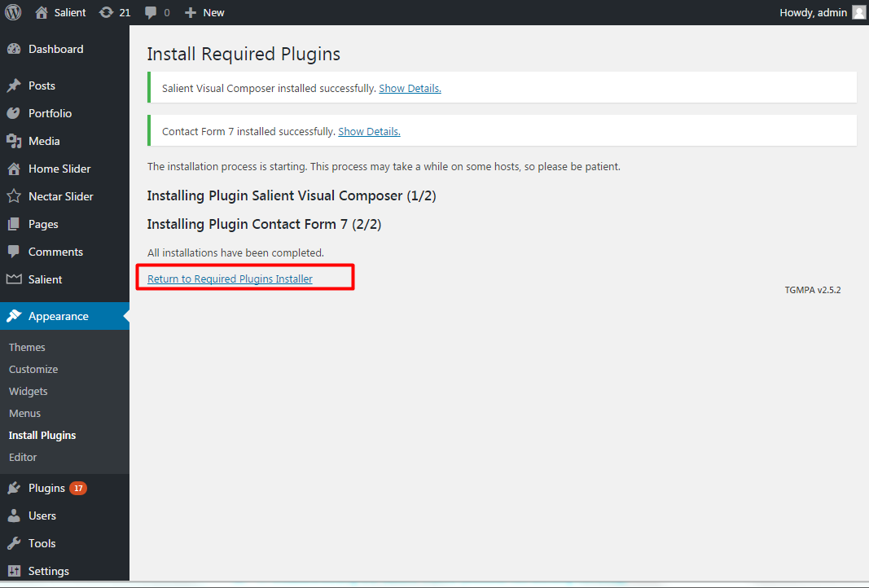Click Return to Required Plugins Installer link
The image size is (869, 588).
coord(230,279)
